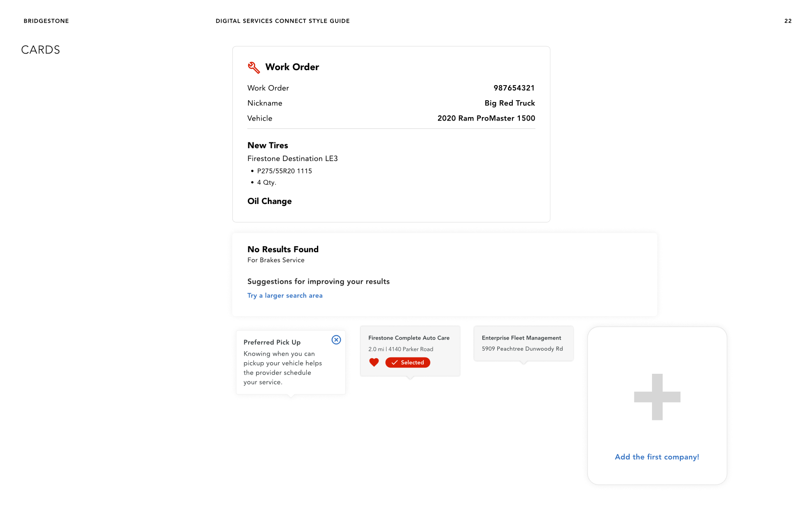Click the red wrench Work Order icon
Image resolution: width=812 pixels, height=525 pixels.
coord(254,67)
